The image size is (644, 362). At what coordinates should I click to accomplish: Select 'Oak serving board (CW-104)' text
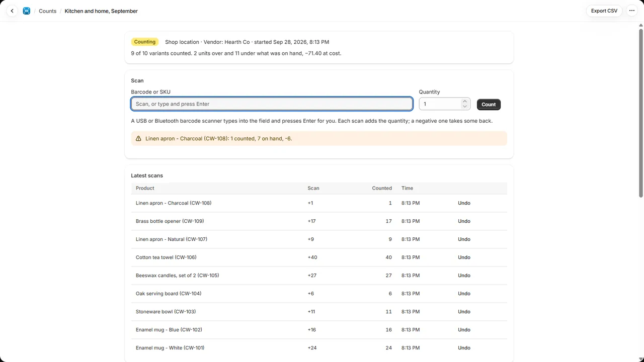169,294
